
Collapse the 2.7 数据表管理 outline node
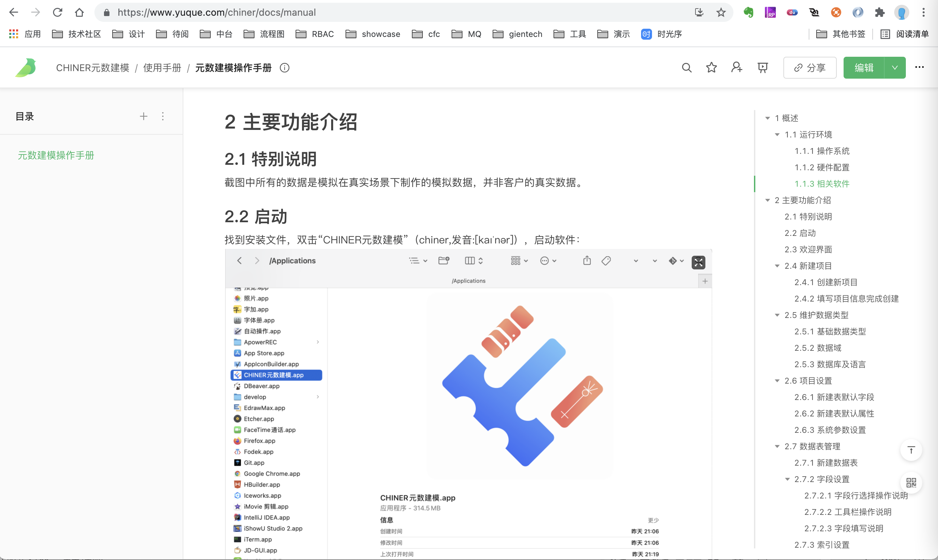tap(777, 446)
